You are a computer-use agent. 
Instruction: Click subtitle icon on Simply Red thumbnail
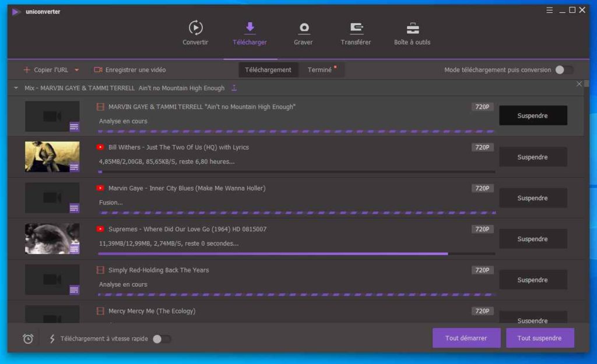74,290
